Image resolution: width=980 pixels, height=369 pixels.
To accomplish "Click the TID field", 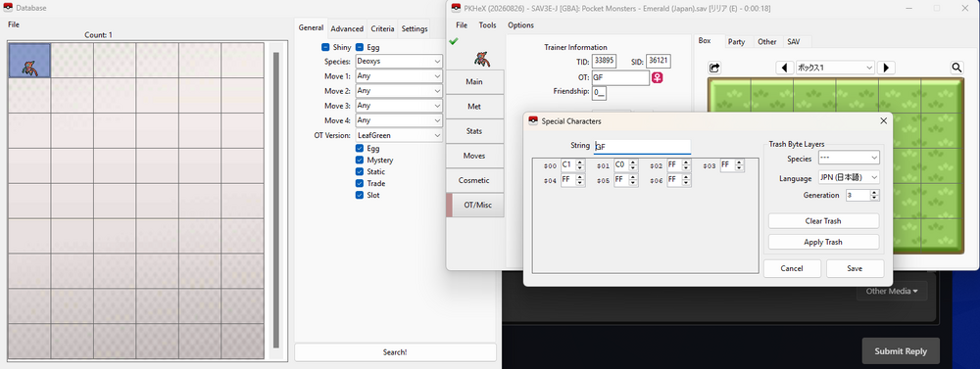I will click(605, 62).
